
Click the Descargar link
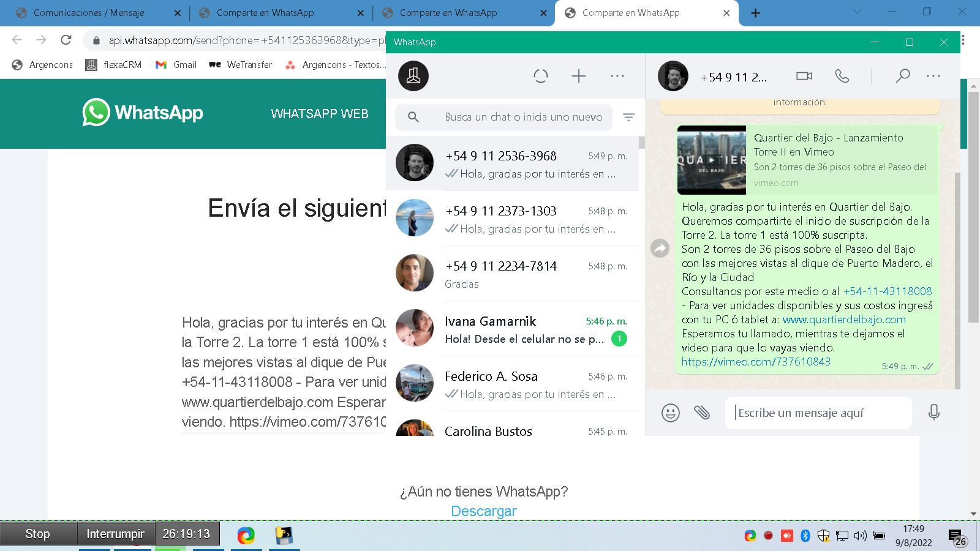coord(484,511)
